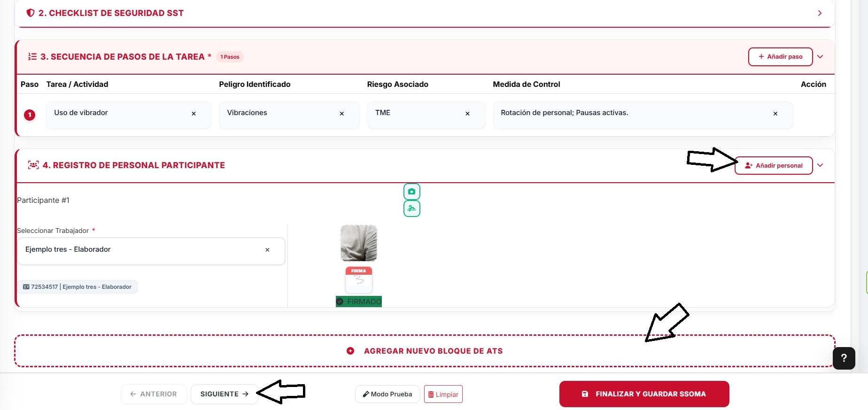Click the Añadir personal button
The image size is (868, 410).
[x=774, y=165]
